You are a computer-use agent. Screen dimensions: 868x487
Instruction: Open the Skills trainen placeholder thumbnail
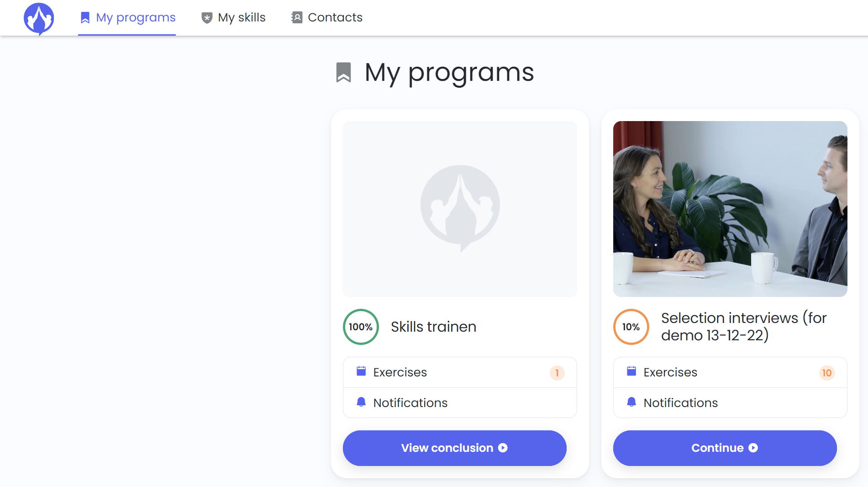pyautogui.click(x=460, y=209)
